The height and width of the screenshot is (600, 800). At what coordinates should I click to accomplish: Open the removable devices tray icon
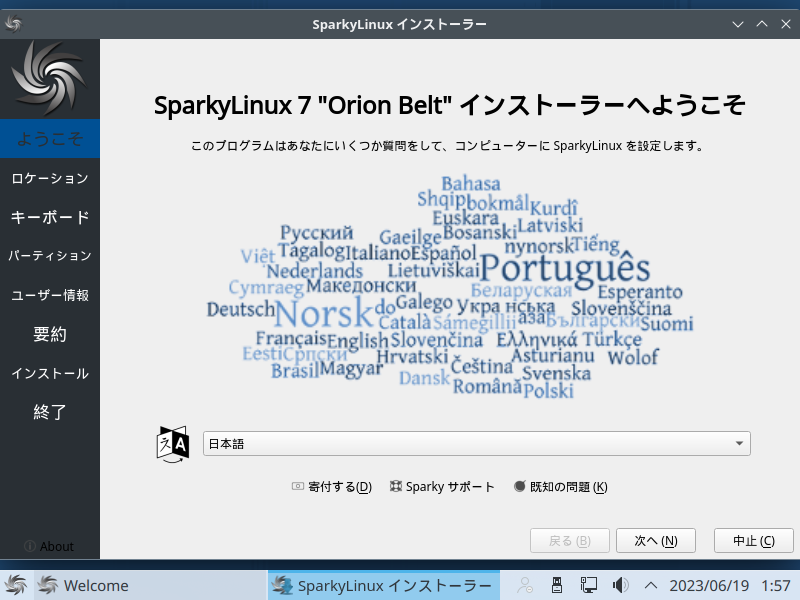557,585
